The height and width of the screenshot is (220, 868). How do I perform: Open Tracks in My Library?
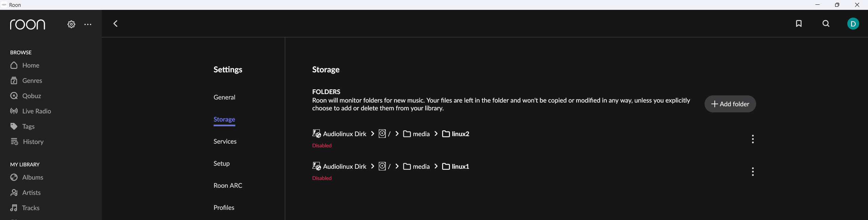(31, 208)
